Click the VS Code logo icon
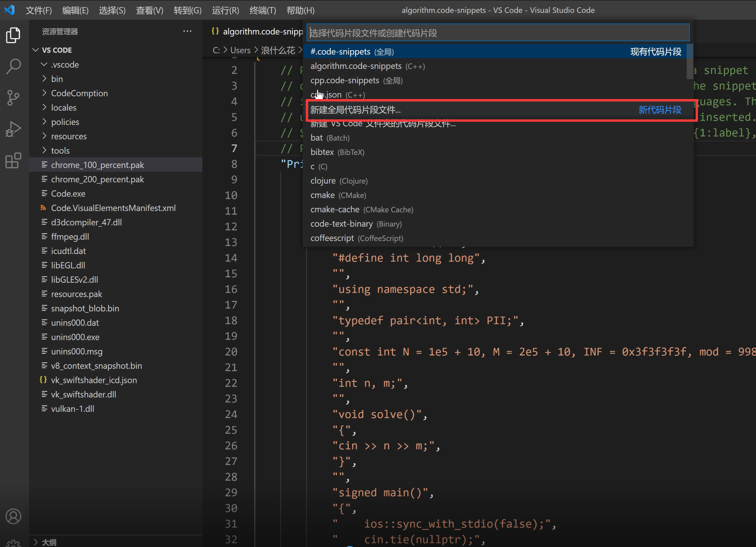Viewport: 756px width, 547px height. 10,10
